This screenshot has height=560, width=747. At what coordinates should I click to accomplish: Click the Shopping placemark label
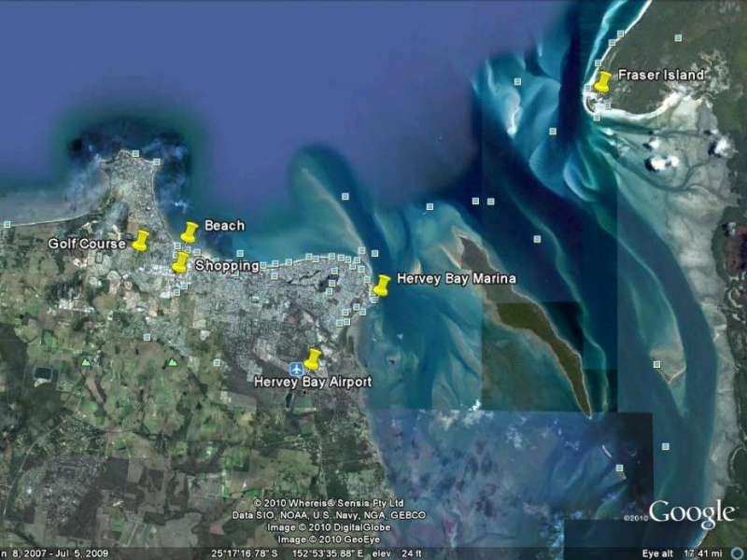tap(227, 265)
